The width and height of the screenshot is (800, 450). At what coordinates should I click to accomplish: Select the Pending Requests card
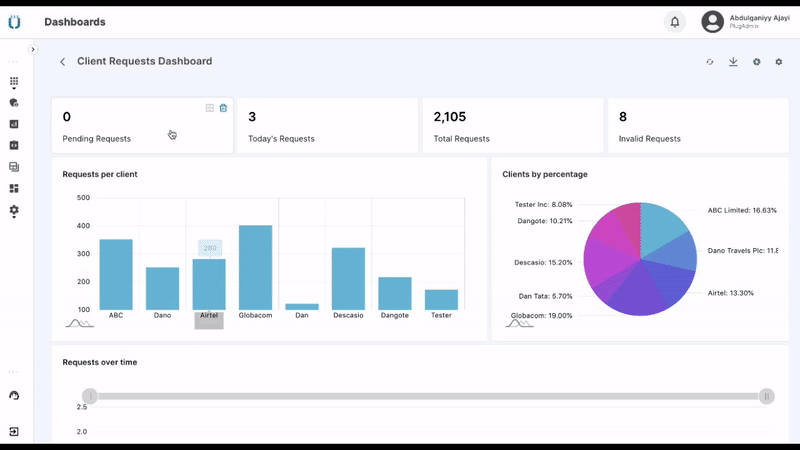[142, 126]
